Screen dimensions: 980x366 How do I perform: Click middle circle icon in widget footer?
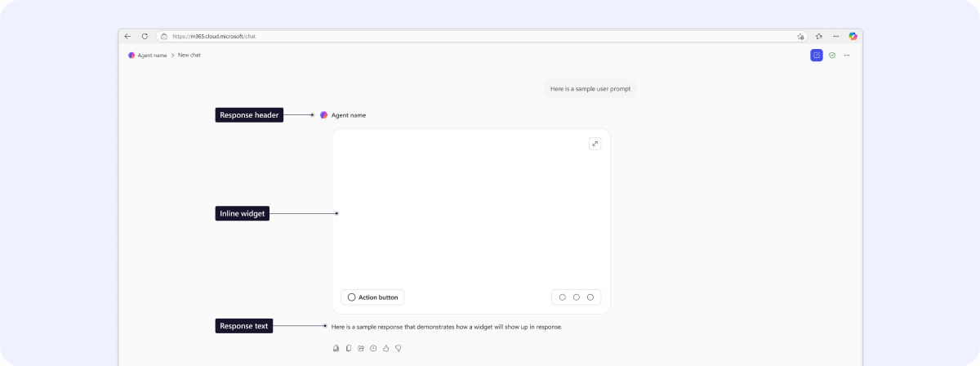(577, 297)
